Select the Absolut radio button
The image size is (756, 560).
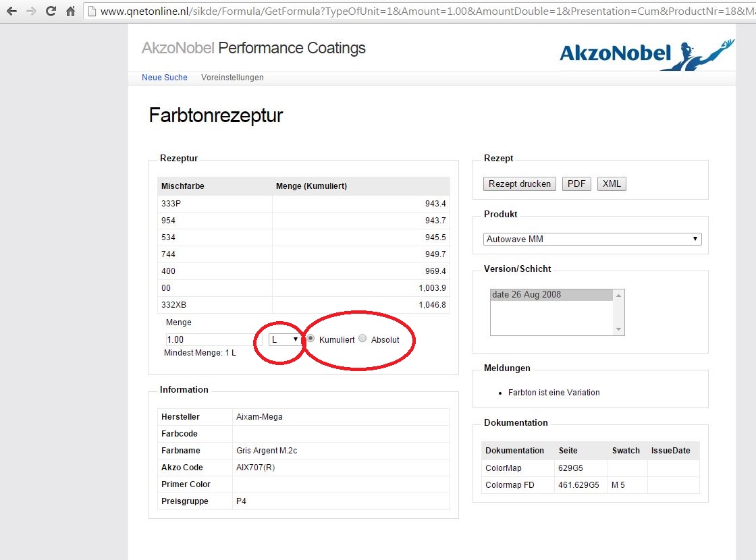[x=362, y=338]
